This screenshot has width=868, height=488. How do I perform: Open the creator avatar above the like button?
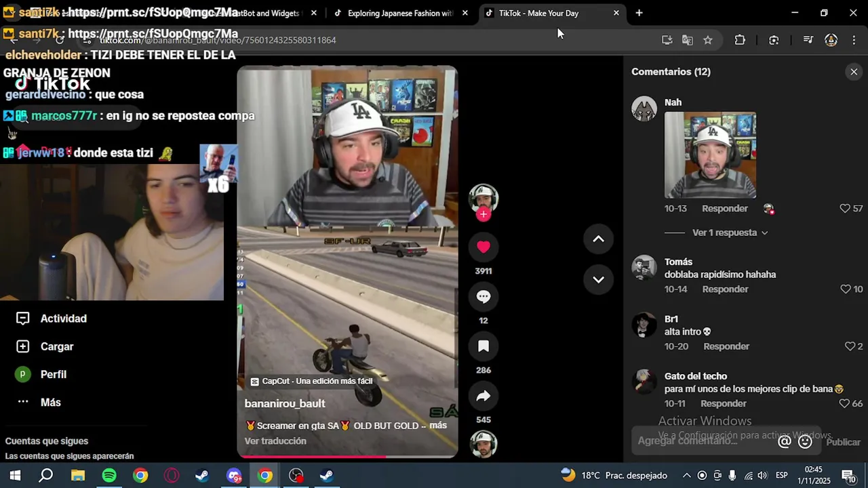click(x=484, y=198)
